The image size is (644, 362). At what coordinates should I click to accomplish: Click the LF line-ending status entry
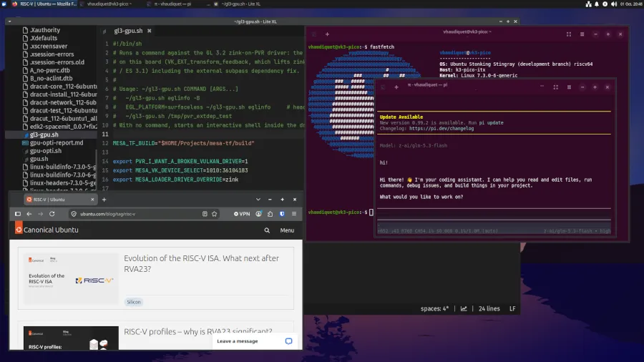(512, 308)
